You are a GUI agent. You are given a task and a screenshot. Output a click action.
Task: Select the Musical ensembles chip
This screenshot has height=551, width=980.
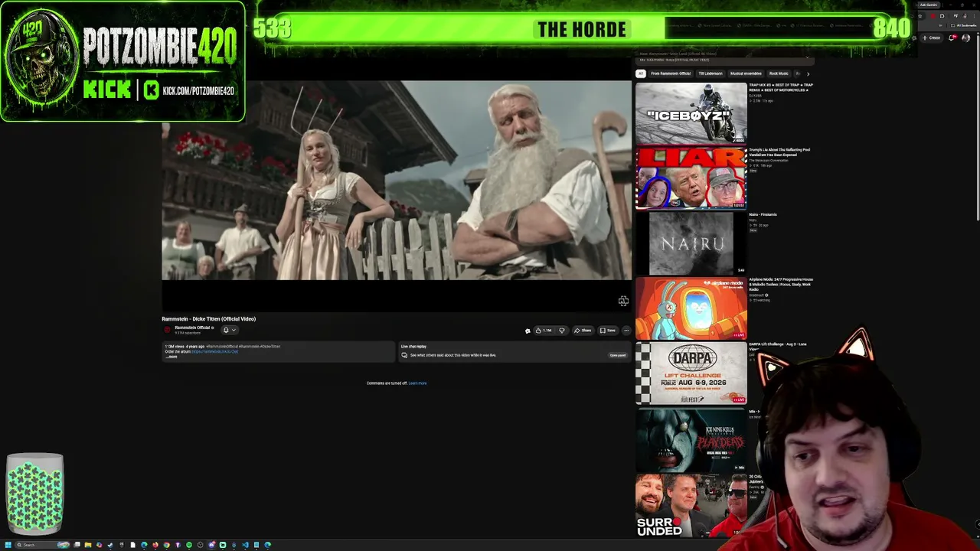[746, 73]
